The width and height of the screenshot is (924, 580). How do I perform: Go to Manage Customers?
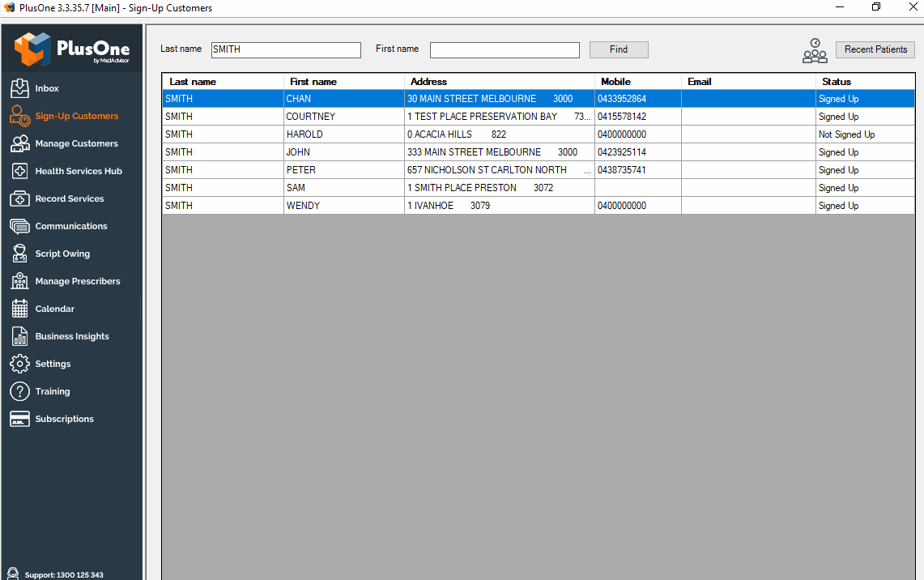tap(77, 143)
